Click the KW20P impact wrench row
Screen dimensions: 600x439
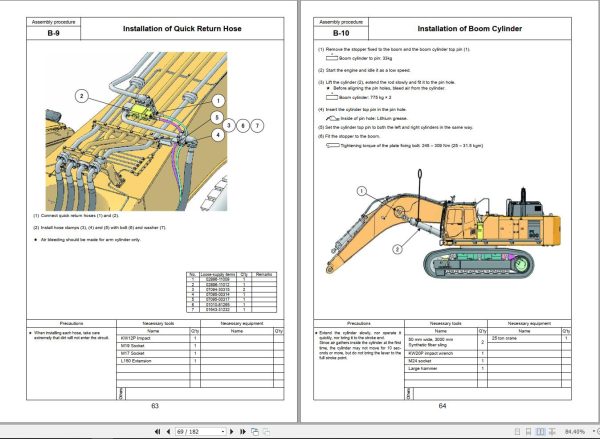click(x=446, y=353)
